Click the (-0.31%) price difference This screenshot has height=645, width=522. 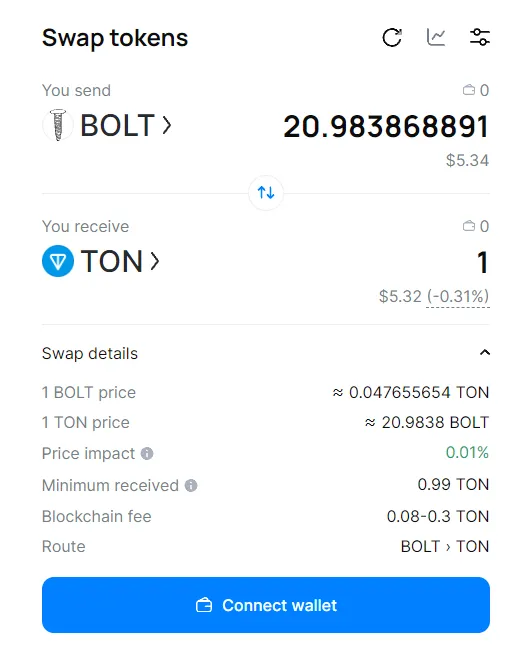[458, 296]
